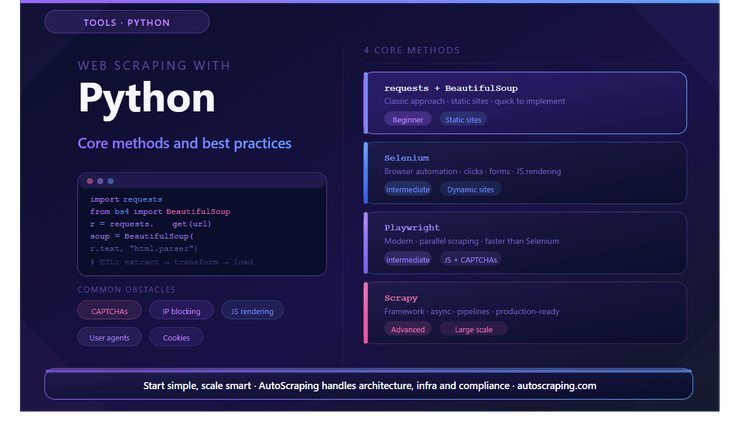Click the Dynamic sites tag

(471, 189)
